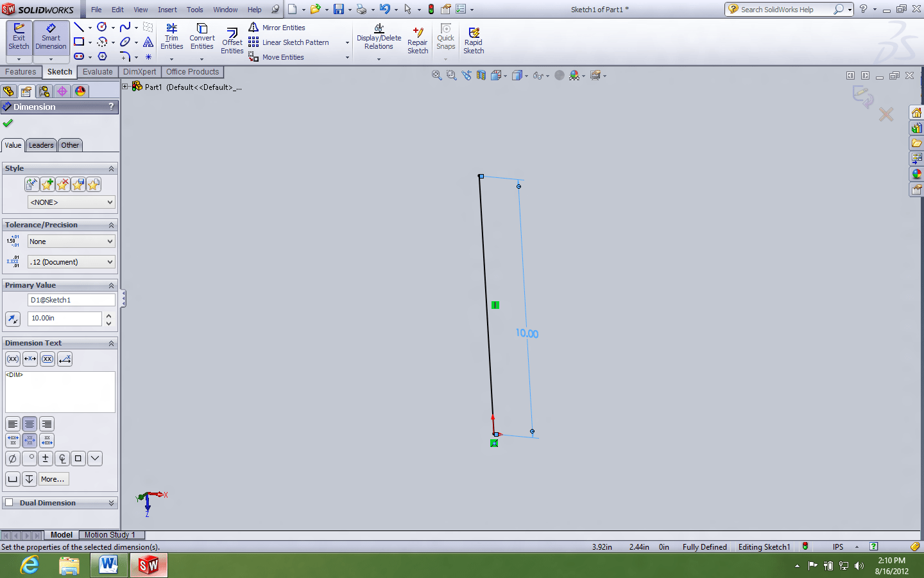
Task: Click the More... button
Action: click(53, 479)
